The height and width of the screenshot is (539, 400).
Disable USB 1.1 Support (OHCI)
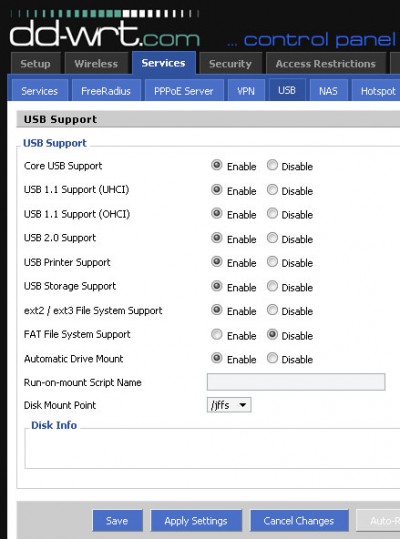tap(272, 213)
